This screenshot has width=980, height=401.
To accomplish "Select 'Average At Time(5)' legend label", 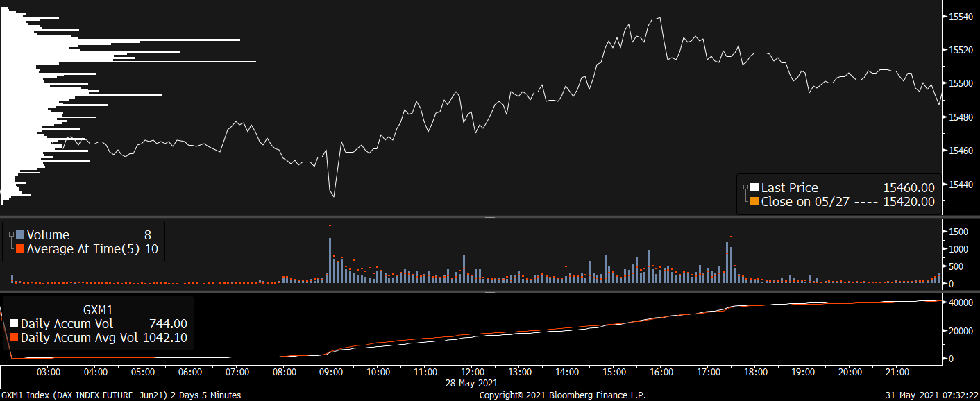I will [84, 248].
